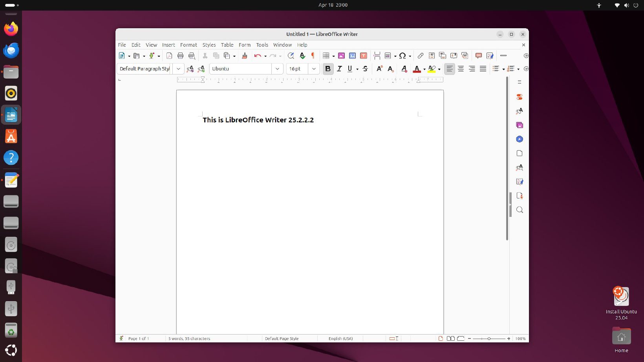Open sidebar Navigator compass icon

click(x=520, y=139)
